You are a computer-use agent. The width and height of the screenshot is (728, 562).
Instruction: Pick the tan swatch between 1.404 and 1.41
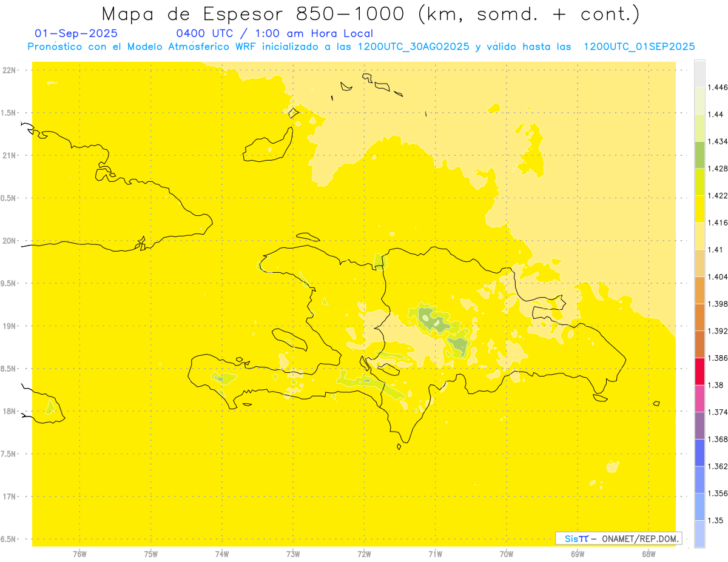click(x=699, y=263)
